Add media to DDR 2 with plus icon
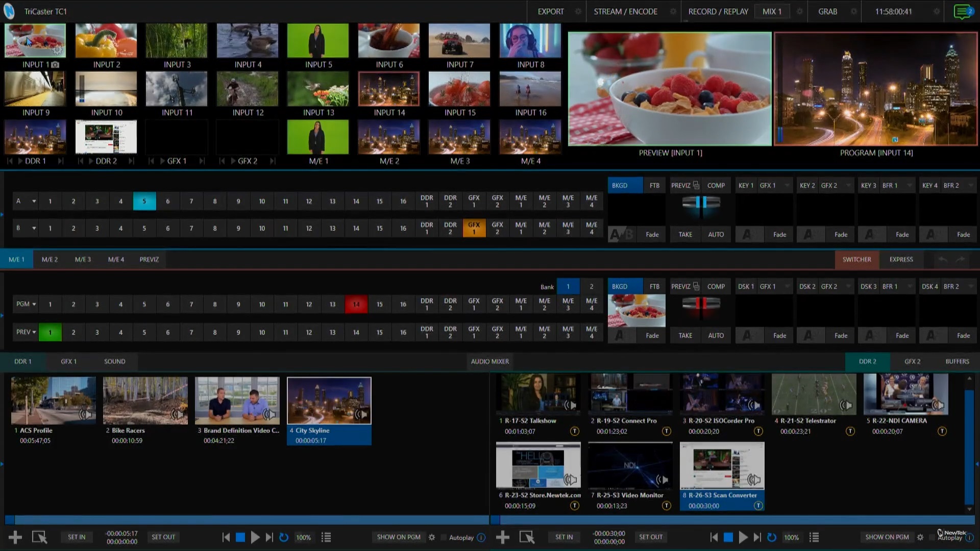 [503, 537]
